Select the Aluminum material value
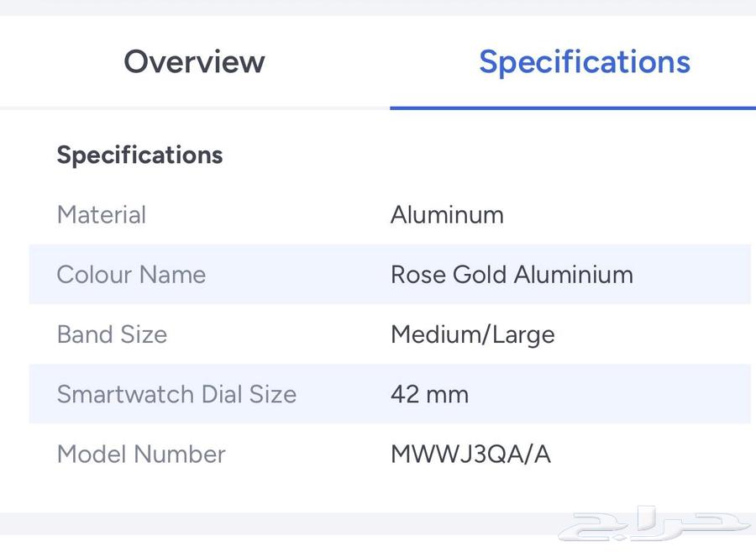 447,214
